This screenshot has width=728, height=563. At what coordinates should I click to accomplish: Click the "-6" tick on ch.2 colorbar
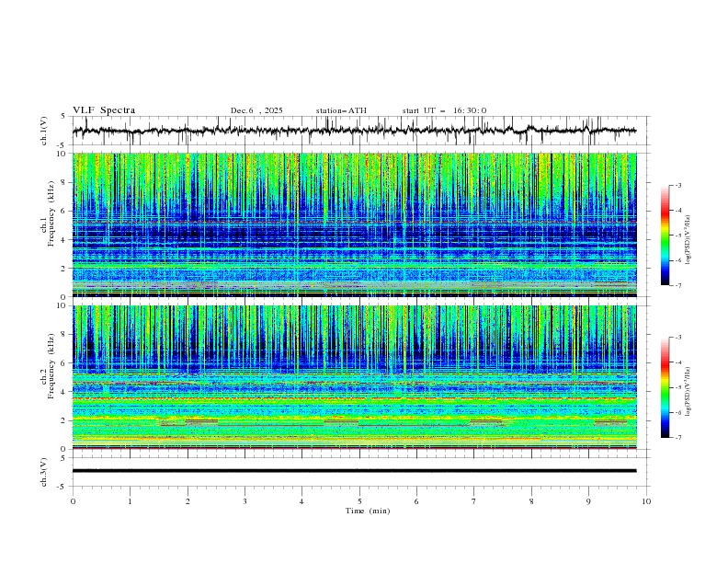point(678,412)
